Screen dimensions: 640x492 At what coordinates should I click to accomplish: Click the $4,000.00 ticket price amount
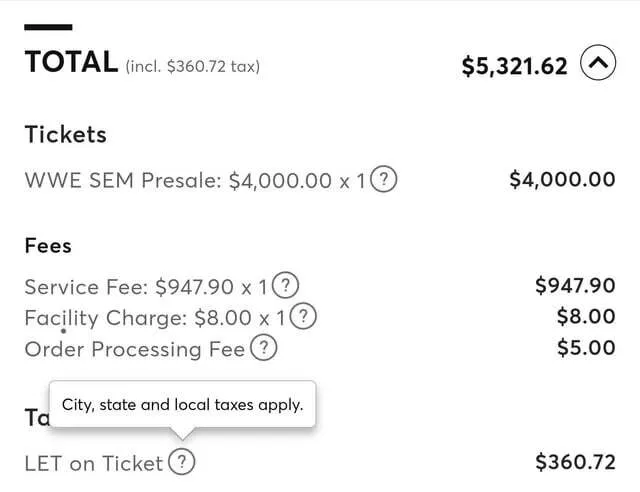[562, 180]
